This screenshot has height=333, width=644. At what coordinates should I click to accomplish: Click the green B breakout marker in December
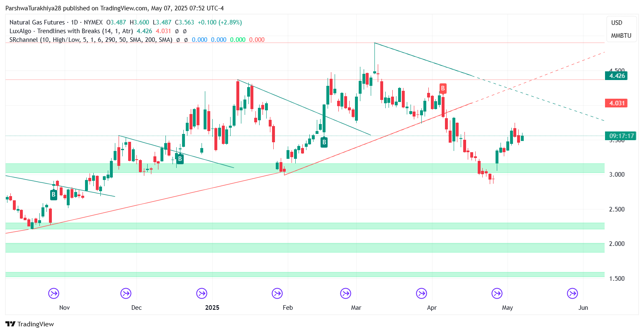click(x=180, y=158)
